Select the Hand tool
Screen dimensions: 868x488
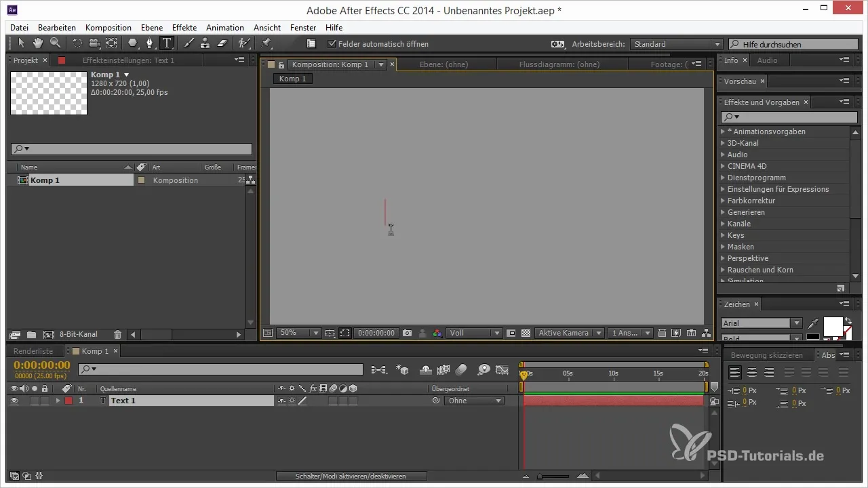[38, 43]
